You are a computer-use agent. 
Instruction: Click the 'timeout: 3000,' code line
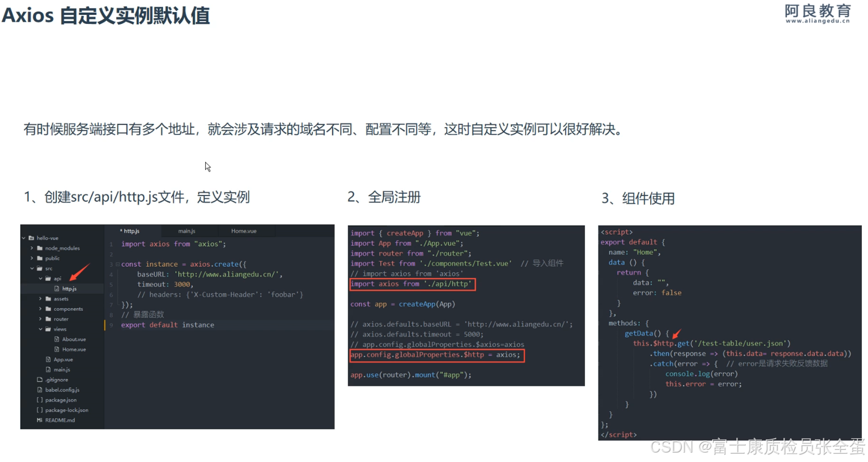[x=165, y=284]
